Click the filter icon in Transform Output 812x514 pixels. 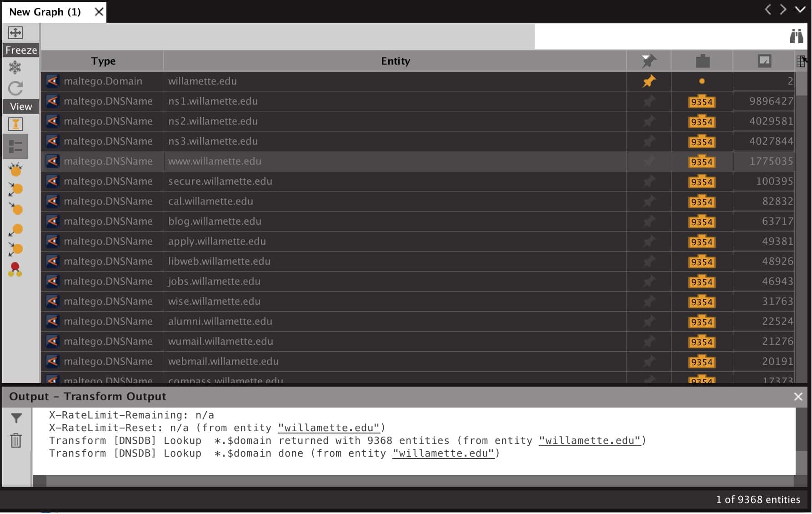[16, 418]
